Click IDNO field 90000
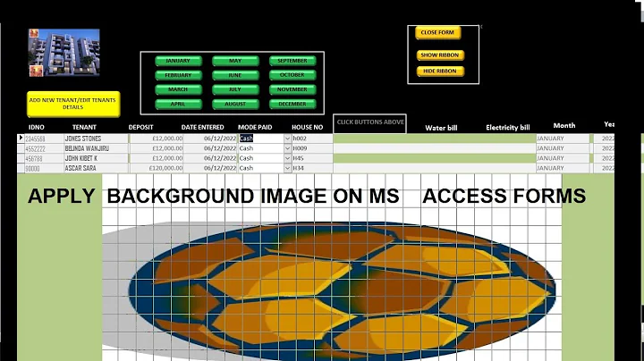This screenshot has width=644, height=361. point(44,168)
